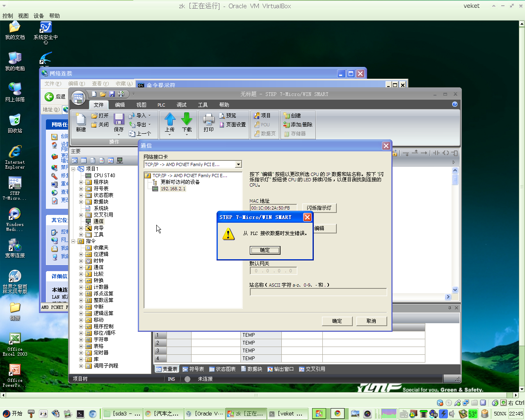Click the 新建 (New) ribbon icon
This screenshot has height=420, width=525.
(x=81, y=119)
